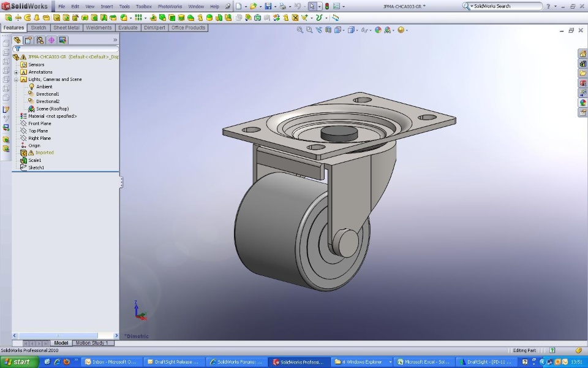Screen dimensions: 588x368
Task: Click the filter funnel icon in tree
Action: pos(18,49)
